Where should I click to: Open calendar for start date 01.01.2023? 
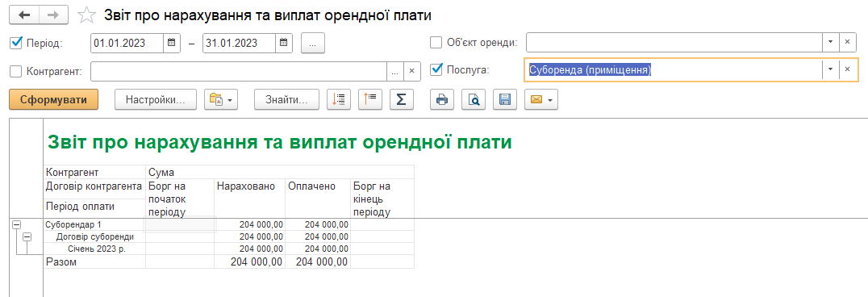(171, 43)
